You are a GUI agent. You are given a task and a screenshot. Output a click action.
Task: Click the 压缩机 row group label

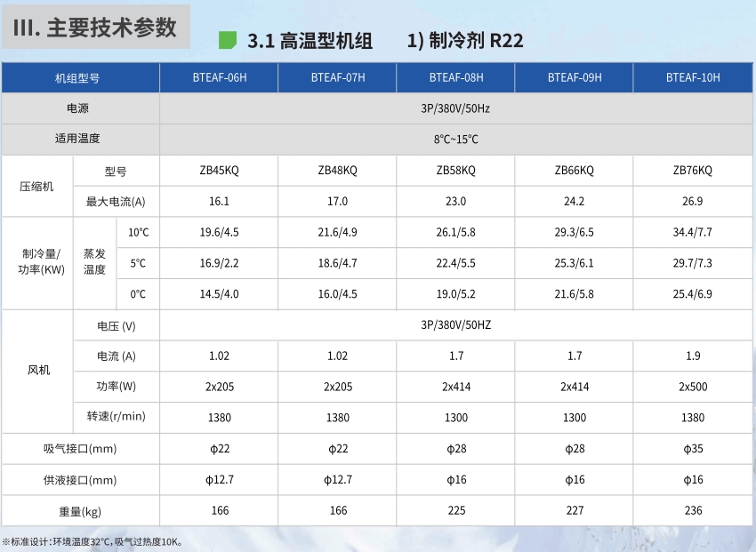click(x=36, y=187)
